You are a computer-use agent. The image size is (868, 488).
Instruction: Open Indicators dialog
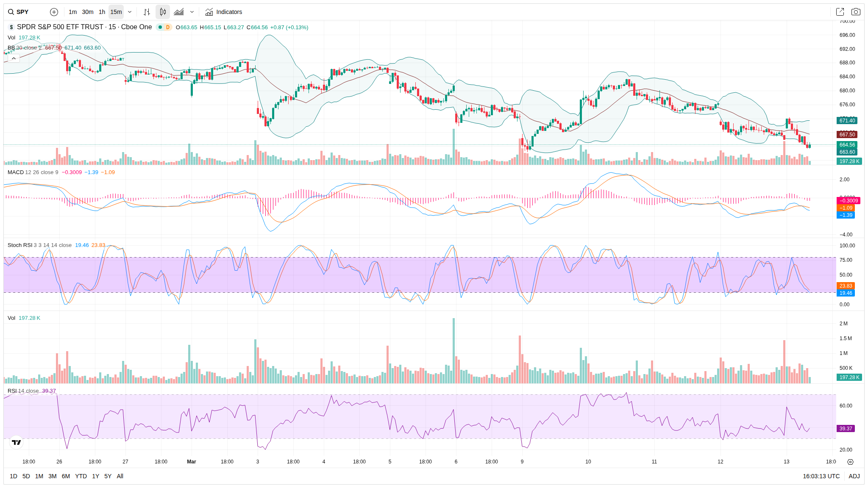224,12
